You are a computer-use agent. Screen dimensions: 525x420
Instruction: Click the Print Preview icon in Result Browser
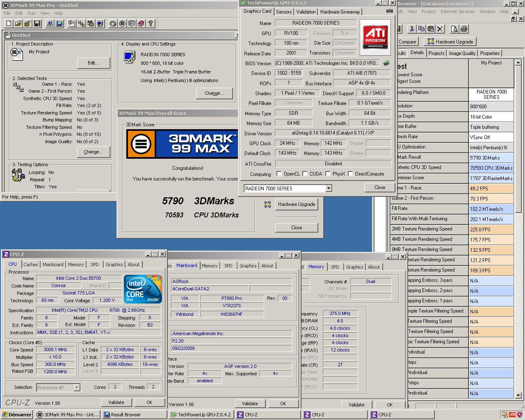point(454,29)
